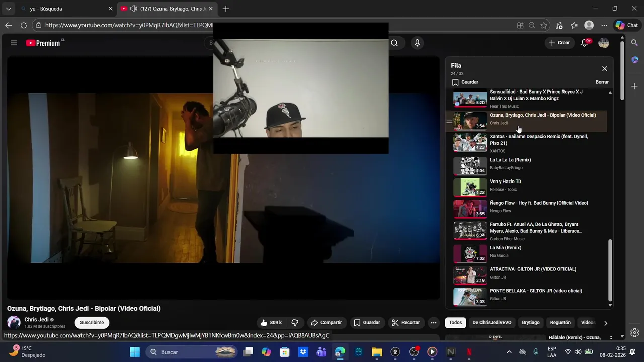This screenshot has width=644, height=362.
Task: Start voice search with the microphone
Action: 417,43
